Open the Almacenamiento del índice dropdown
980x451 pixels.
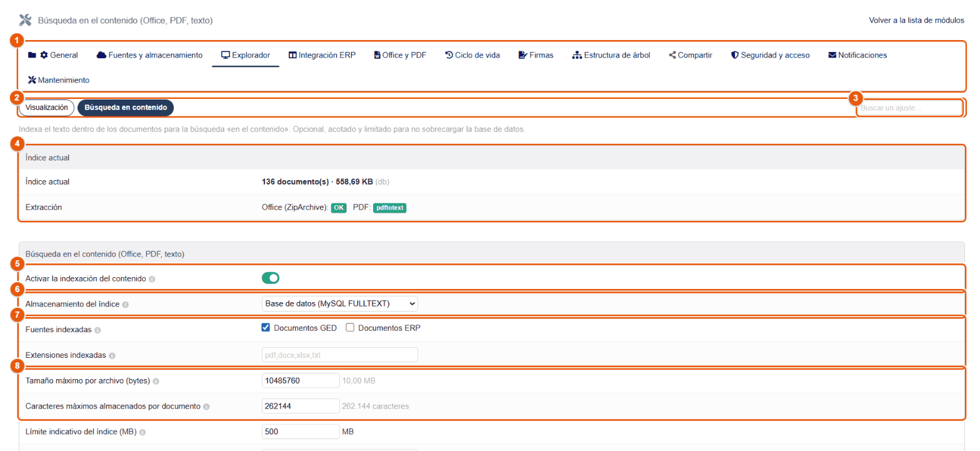pyautogui.click(x=339, y=303)
